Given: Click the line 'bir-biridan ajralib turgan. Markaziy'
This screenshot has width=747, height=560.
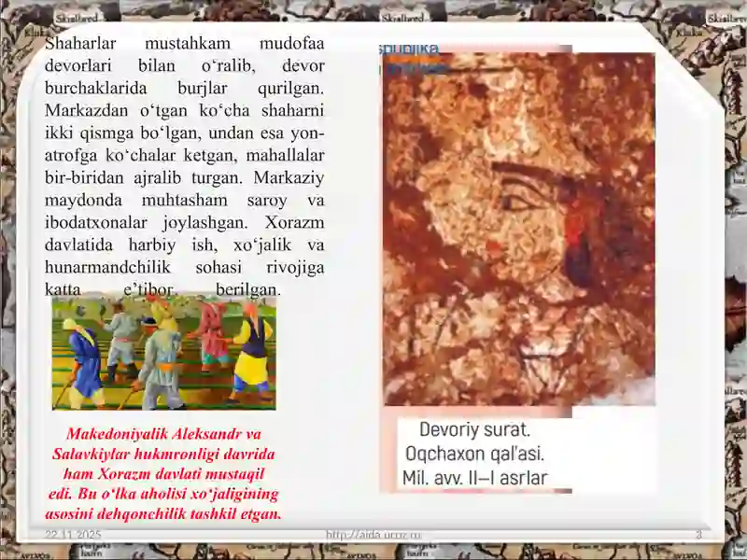Looking at the screenshot, I should coord(184,177).
